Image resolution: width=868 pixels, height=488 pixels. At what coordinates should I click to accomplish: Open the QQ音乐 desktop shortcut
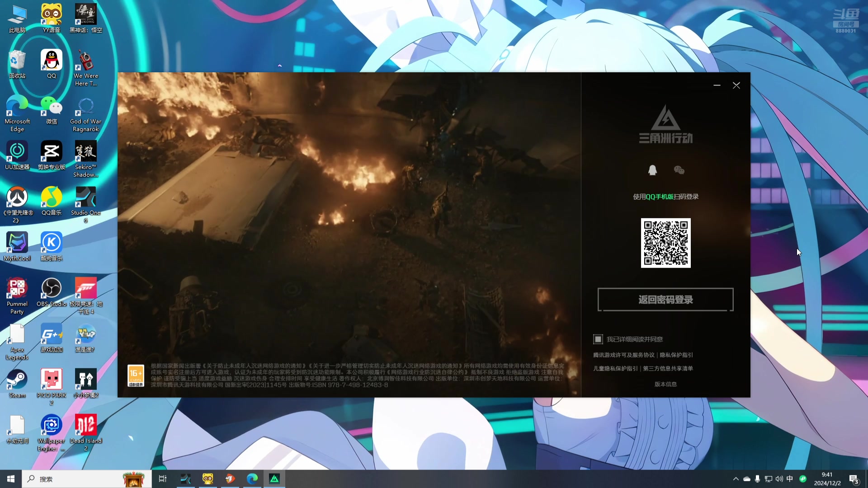pyautogui.click(x=52, y=201)
